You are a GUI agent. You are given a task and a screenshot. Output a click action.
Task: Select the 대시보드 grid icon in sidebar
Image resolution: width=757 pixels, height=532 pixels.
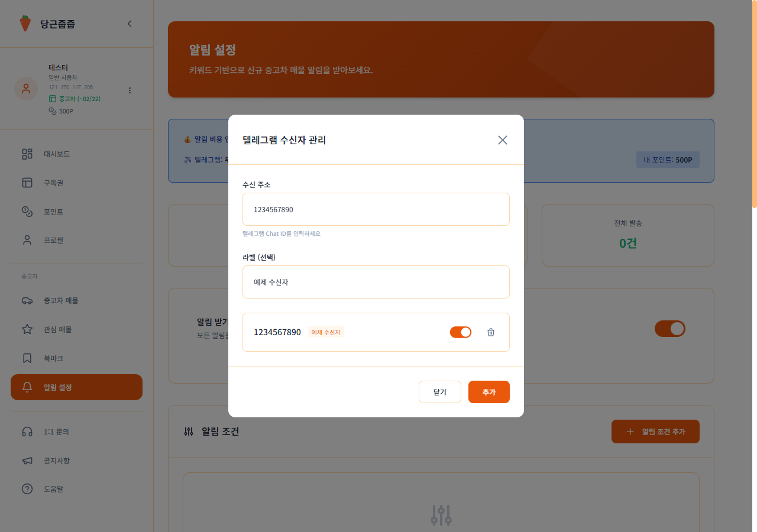(x=26, y=154)
